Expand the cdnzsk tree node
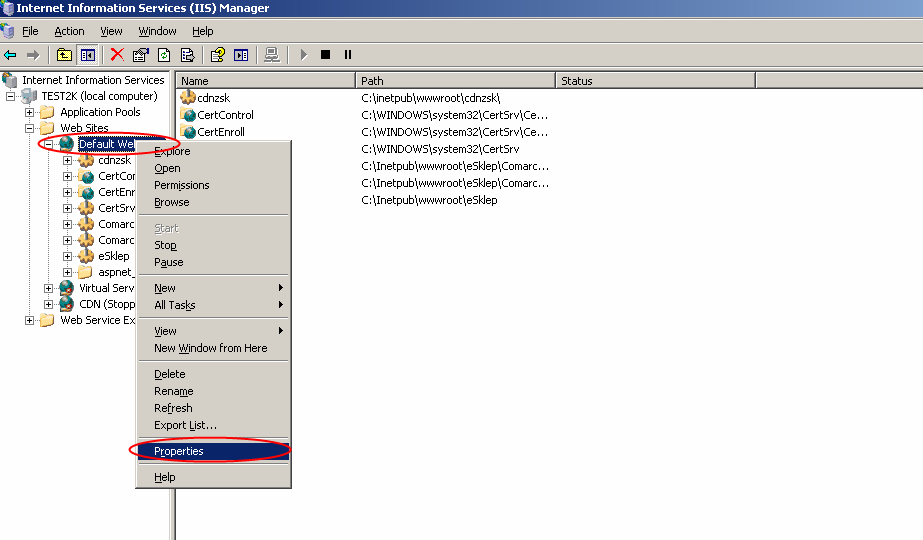 tap(67, 160)
